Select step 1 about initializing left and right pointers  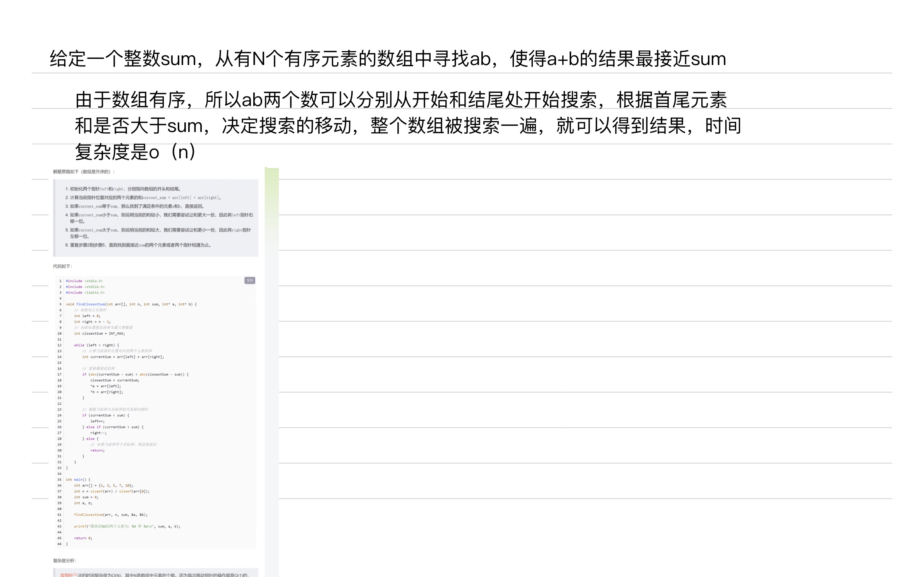[x=123, y=189]
